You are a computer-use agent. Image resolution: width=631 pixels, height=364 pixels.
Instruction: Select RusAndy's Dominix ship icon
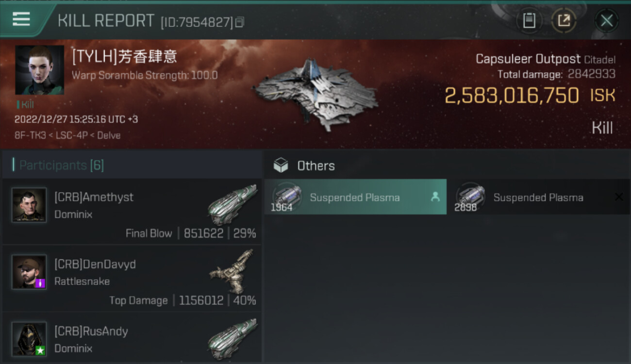click(232, 339)
